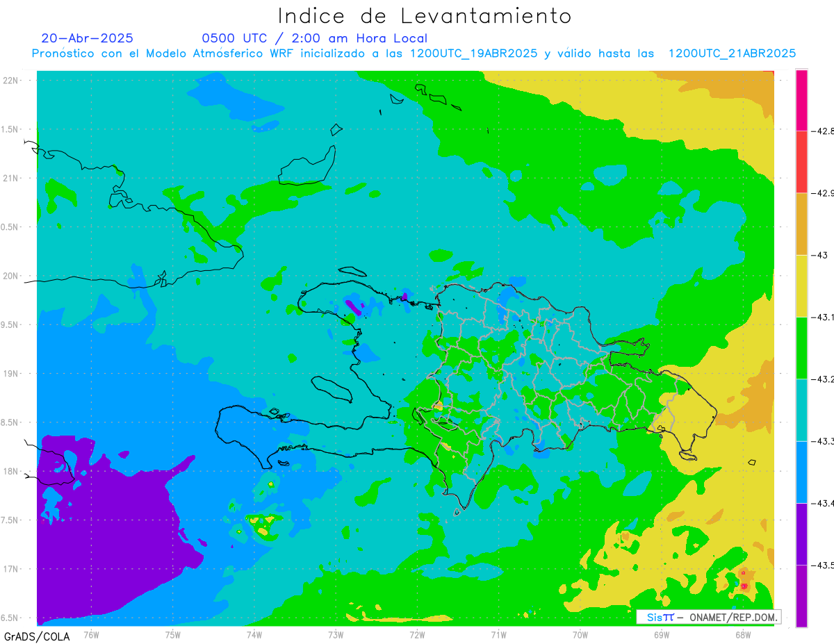Viewport: 834px width, 644px height.
Task: Pick the blue legend swatch below -43.3
Action: pos(801,472)
